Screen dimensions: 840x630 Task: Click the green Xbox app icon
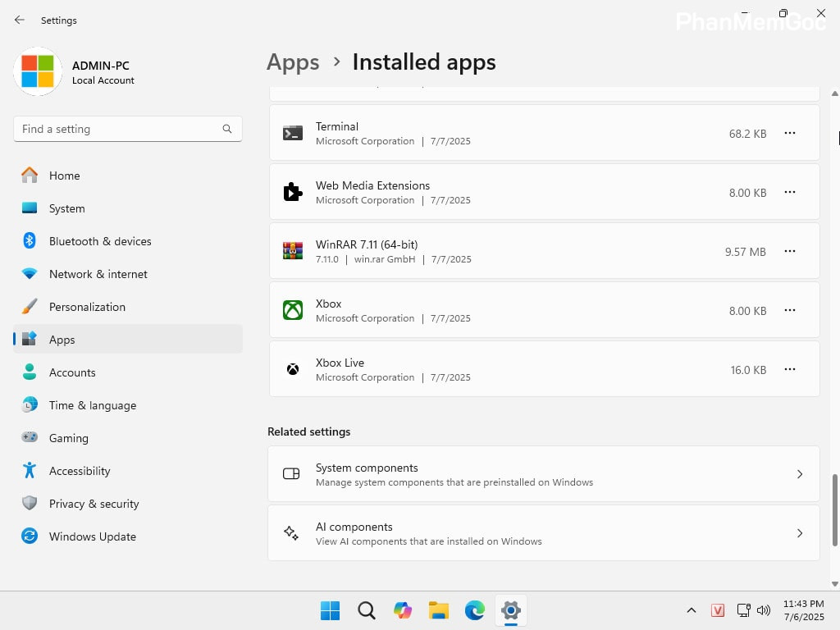tap(292, 309)
